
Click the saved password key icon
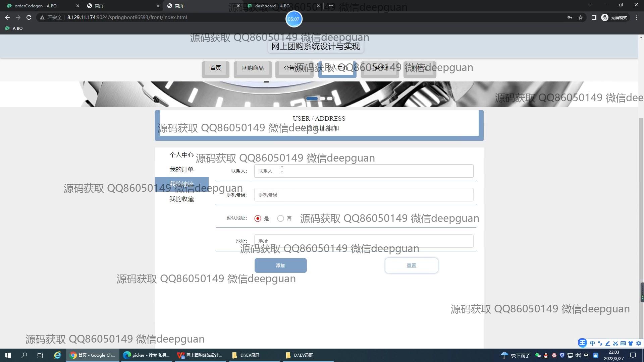click(x=570, y=17)
